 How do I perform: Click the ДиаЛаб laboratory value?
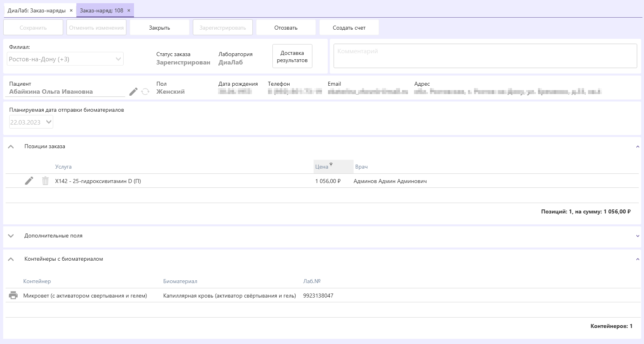pyautogui.click(x=230, y=62)
